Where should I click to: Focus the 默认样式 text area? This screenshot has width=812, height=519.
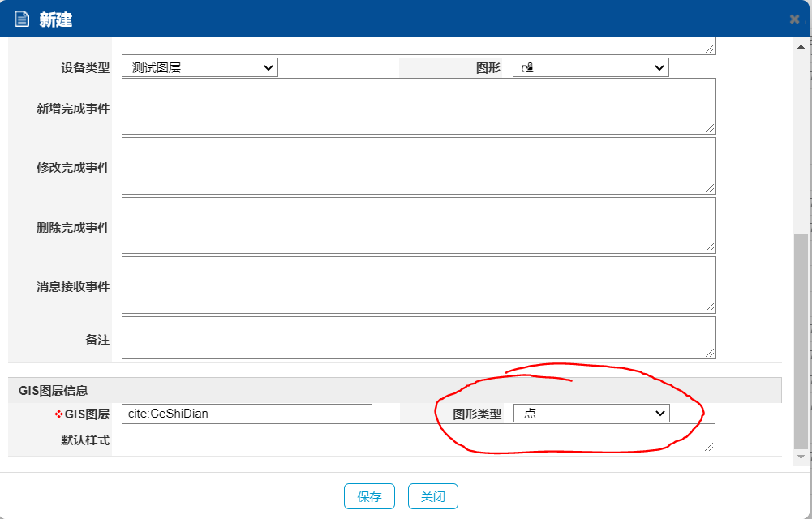point(419,439)
